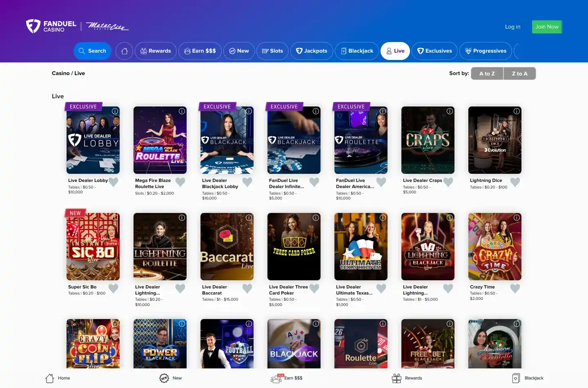588x388 pixels.
Task: Click the FanDuel Casino logo
Action: click(x=51, y=26)
